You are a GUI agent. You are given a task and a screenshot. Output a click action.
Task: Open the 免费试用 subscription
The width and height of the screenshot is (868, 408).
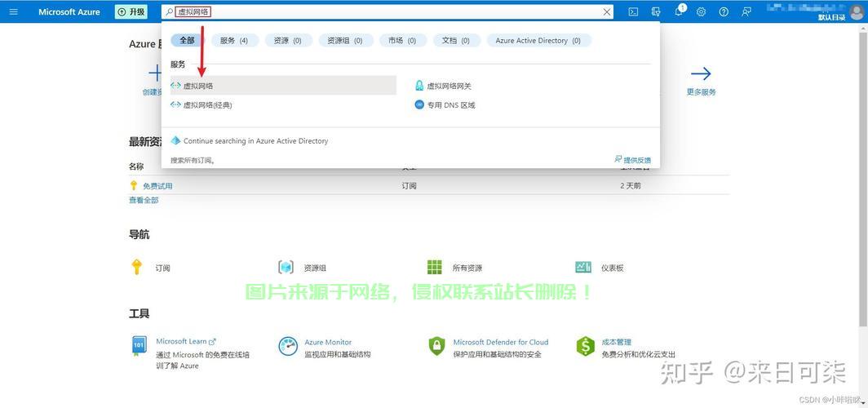point(157,186)
